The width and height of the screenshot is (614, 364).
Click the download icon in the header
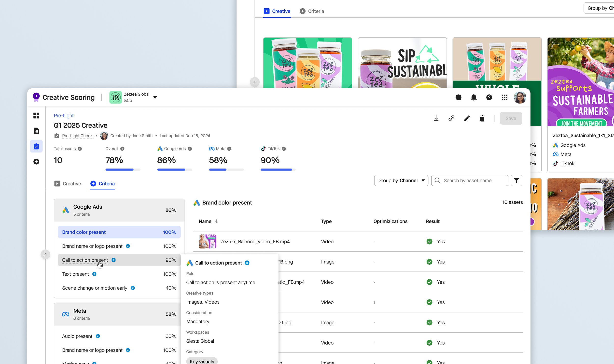click(x=436, y=118)
